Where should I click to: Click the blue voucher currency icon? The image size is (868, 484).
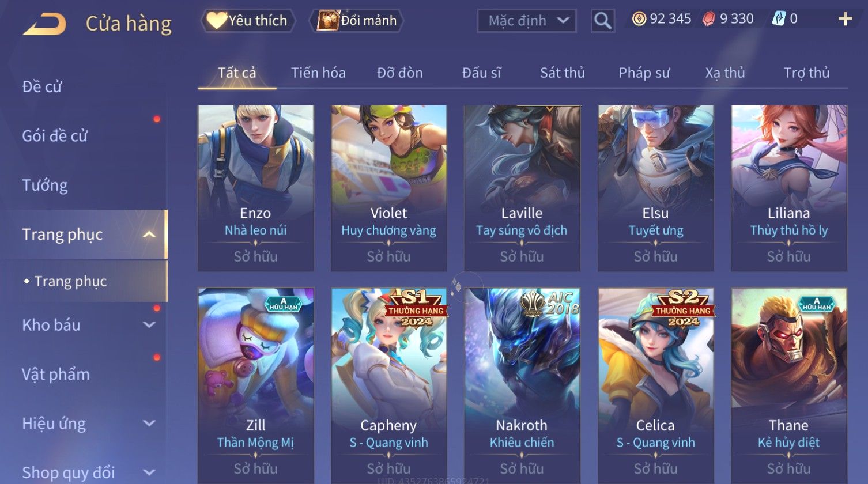click(778, 19)
